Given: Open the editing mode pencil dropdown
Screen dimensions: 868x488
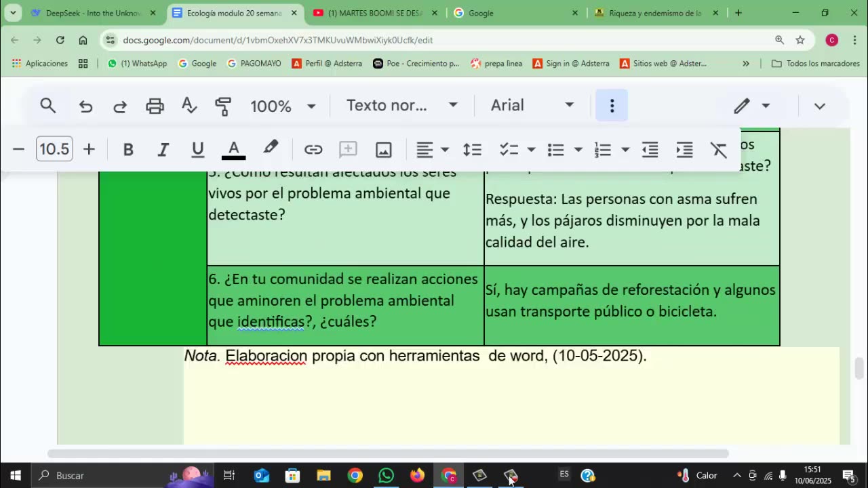Looking at the screenshot, I should (x=752, y=106).
